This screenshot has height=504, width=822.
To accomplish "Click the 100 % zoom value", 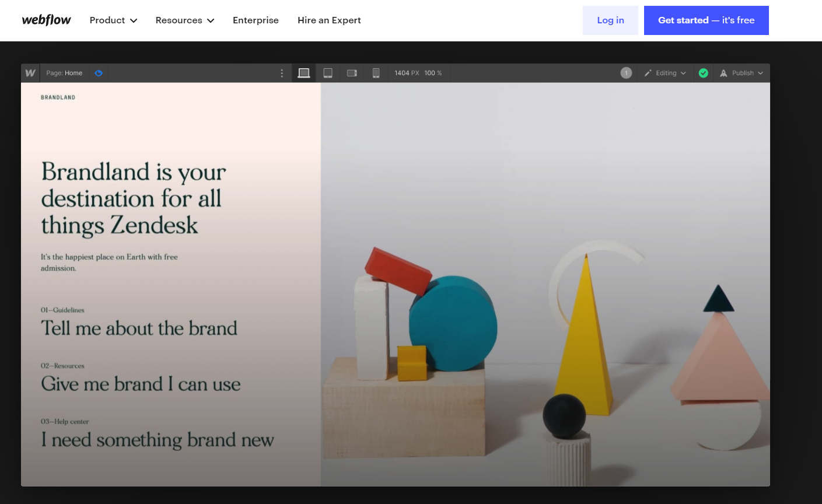I will [433, 73].
